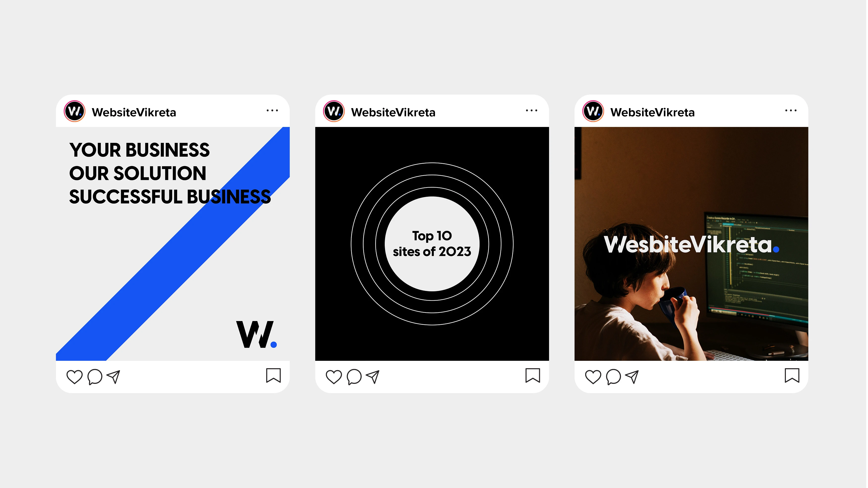The height and width of the screenshot is (488, 868).
Task: Share the Your Business Our Solution post
Action: click(114, 377)
